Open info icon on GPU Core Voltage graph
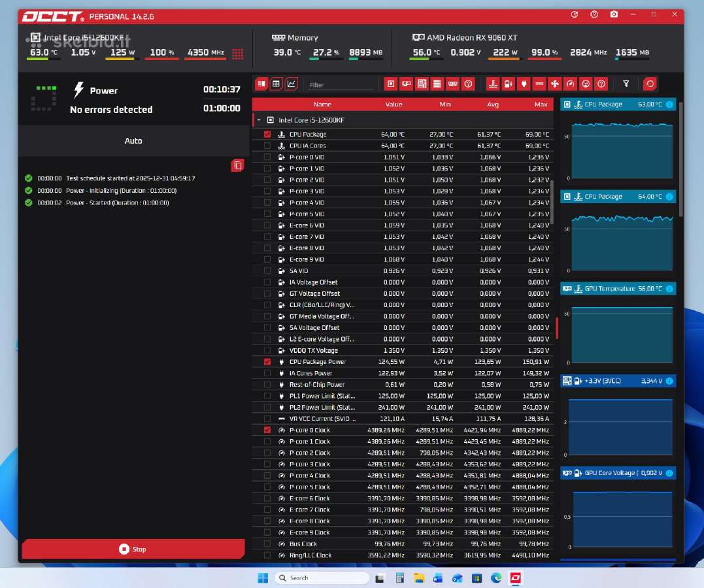The width and height of the screenshot is (704, 588). 669,473
